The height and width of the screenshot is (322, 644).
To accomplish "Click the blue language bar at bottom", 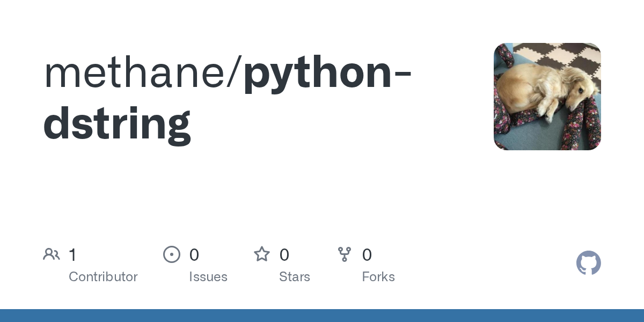I will (322, 316).
